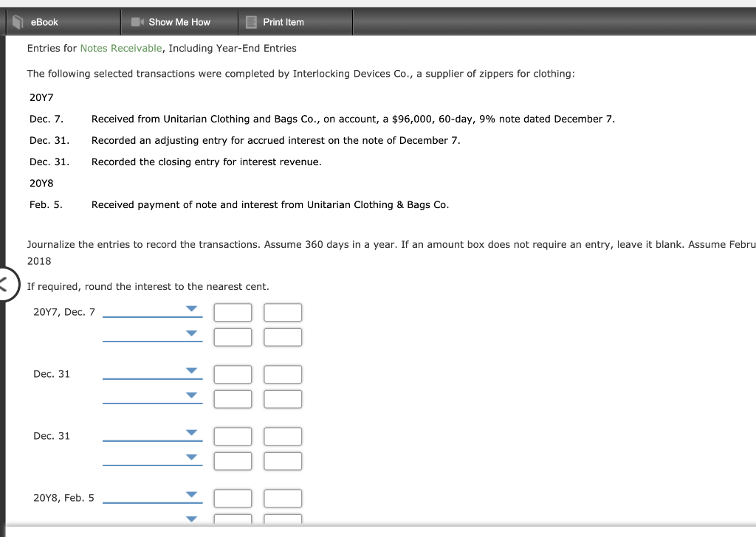The height and width of the screenshot is (537, 756).
Task: Click the eBook book icon
Action: pyautogui.click(x=18, y=22)
